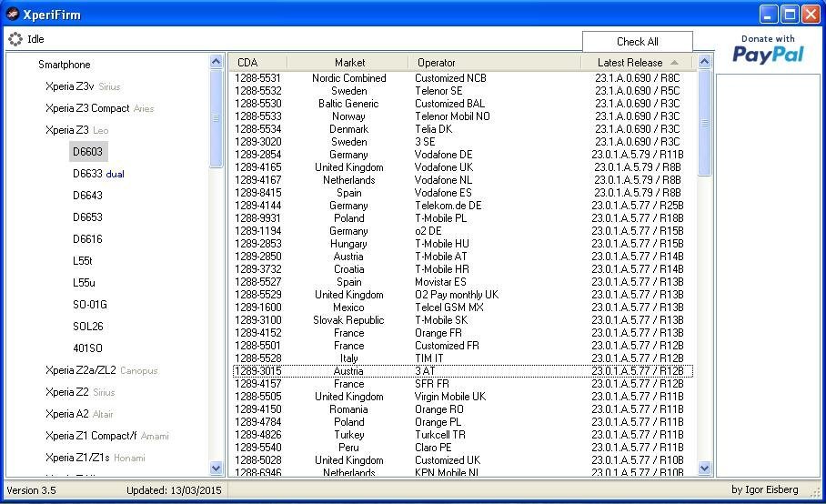
Task: Select the SFR FR row
Action: click(462, 383)
